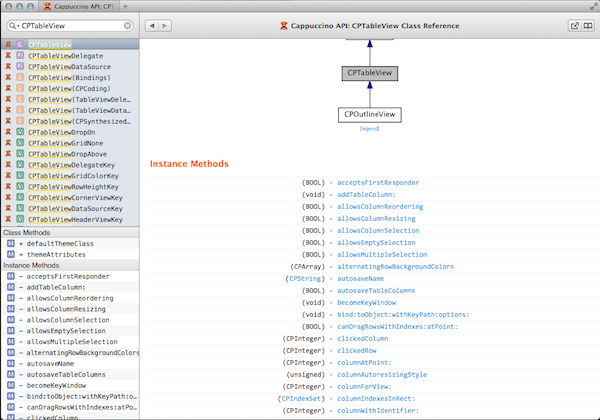Click inside the CPTableView search field
This screenshot has height=420, width=600.
click(x=71, y=26)
